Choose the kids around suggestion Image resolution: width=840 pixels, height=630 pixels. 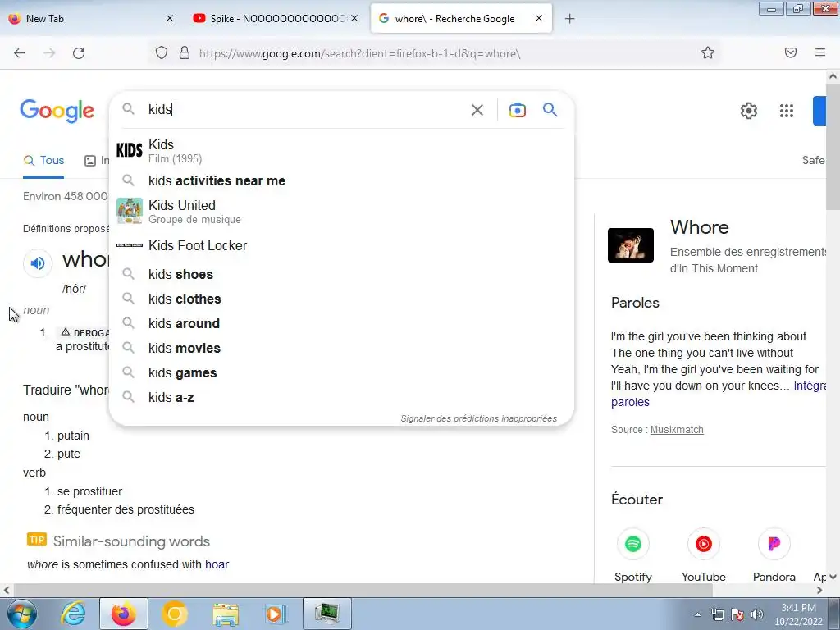tap(341, 323)
